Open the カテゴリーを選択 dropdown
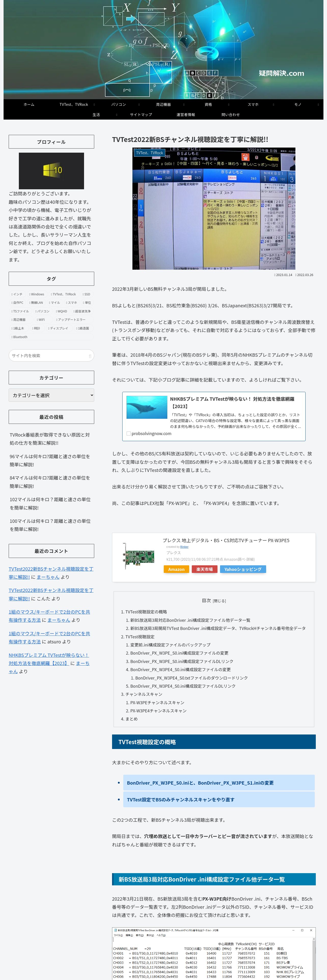The height and width of the screenshot is (980, 327). [x=51, y=395]
